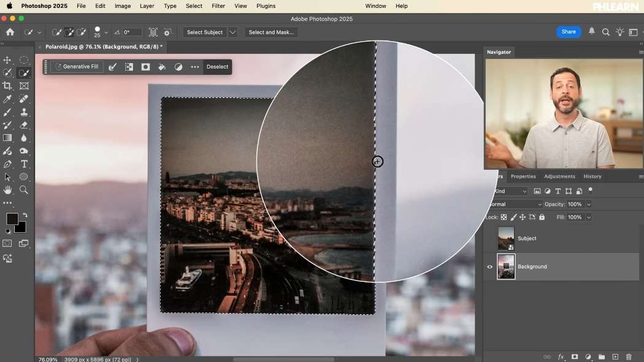Reset to default foreground and background colors
This screenshot has width=644, height=362.
pos(8,231)
